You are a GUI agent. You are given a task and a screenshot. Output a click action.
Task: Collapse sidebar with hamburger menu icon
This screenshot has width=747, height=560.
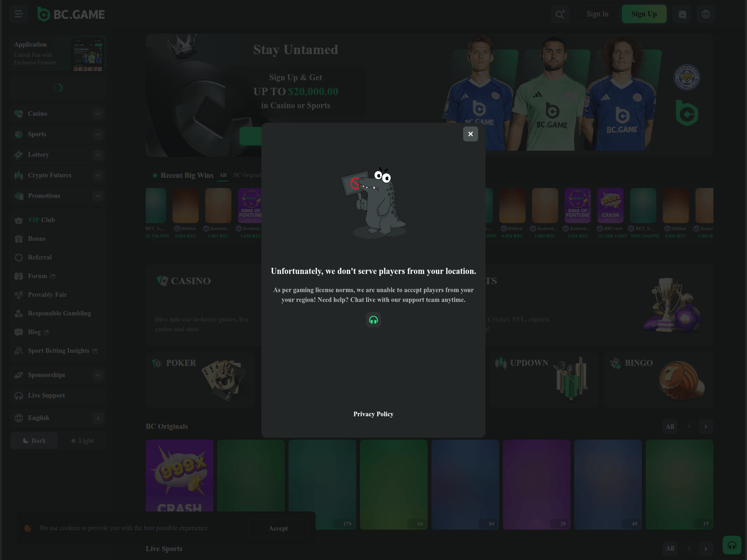19,14
